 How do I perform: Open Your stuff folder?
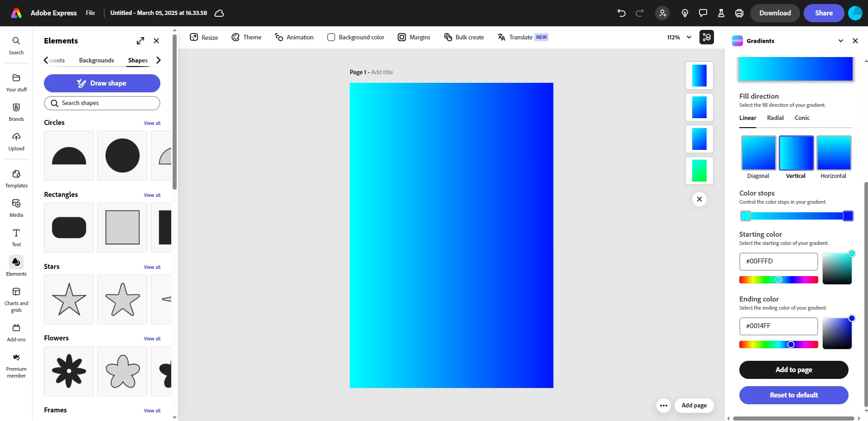pyautogui.click(x=16, y=83)
